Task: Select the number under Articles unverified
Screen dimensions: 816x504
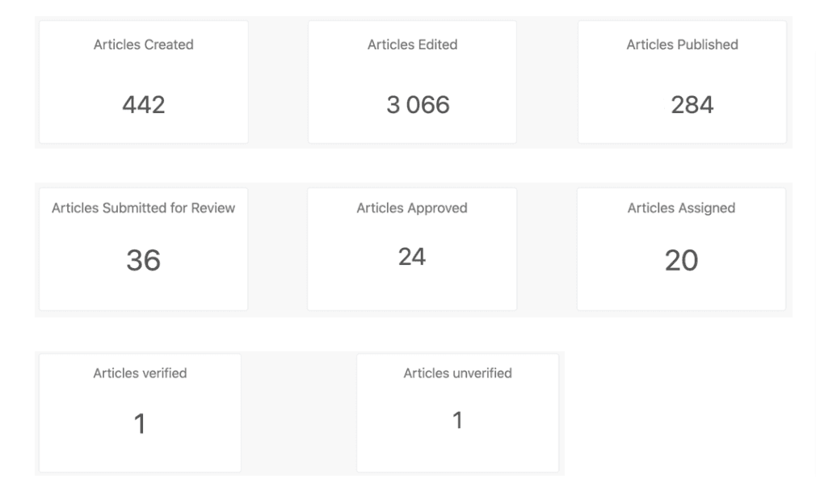Action: pyautogui.click(x=457, y=420)
